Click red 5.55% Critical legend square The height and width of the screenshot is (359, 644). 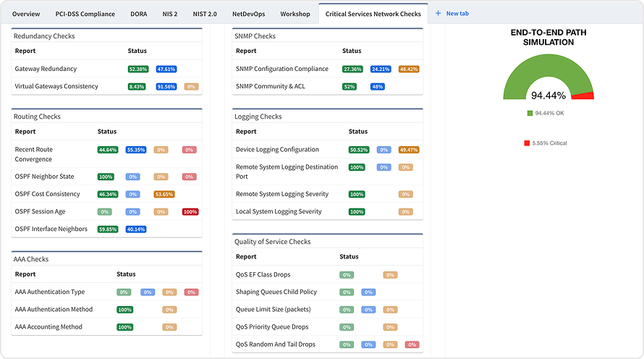pos(527,143)
